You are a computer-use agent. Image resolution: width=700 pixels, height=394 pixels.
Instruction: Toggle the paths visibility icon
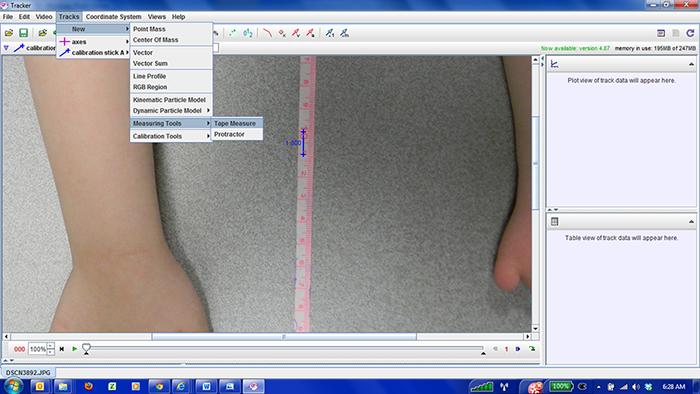[x=267, y=33]
